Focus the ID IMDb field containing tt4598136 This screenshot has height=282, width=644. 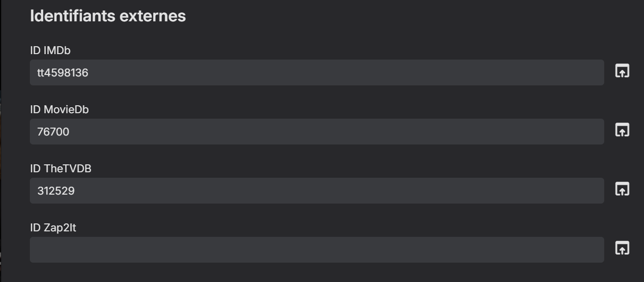(x=317, y=72)
